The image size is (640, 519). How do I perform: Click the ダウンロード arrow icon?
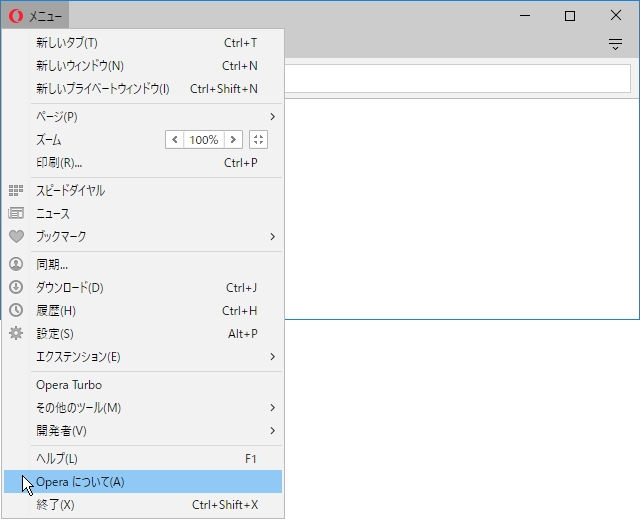[16, 287]
